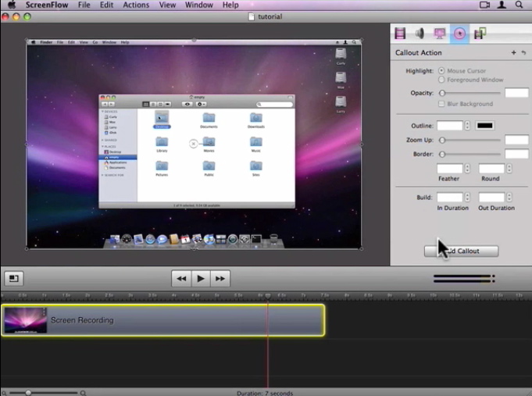The height and width of the screenshot is (396, 532).
Task: Click the Library folder in the preview
Action: pos(162,144)
